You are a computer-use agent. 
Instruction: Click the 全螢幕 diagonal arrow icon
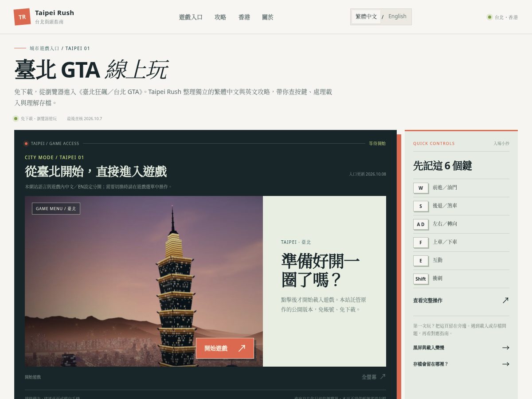point(383,376)
